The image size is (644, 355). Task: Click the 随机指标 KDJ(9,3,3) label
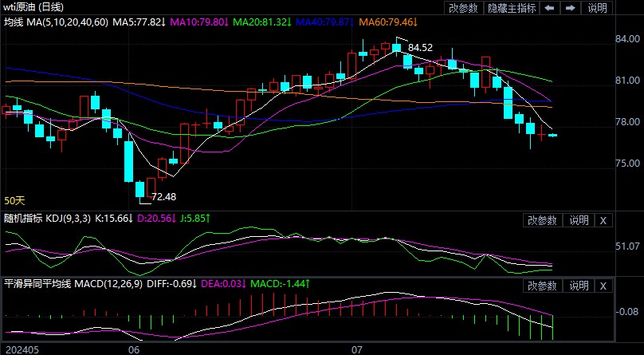[47, 219]
